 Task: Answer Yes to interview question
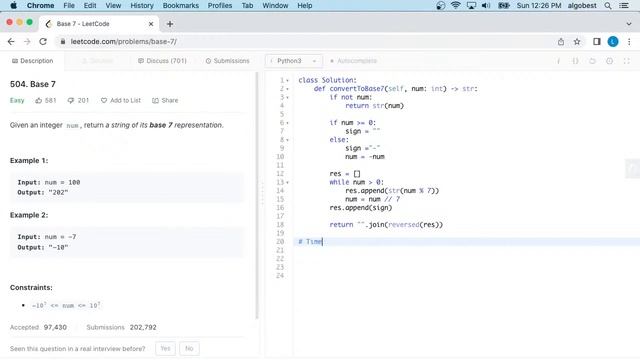pyautogui.click(x=165, y=349)
